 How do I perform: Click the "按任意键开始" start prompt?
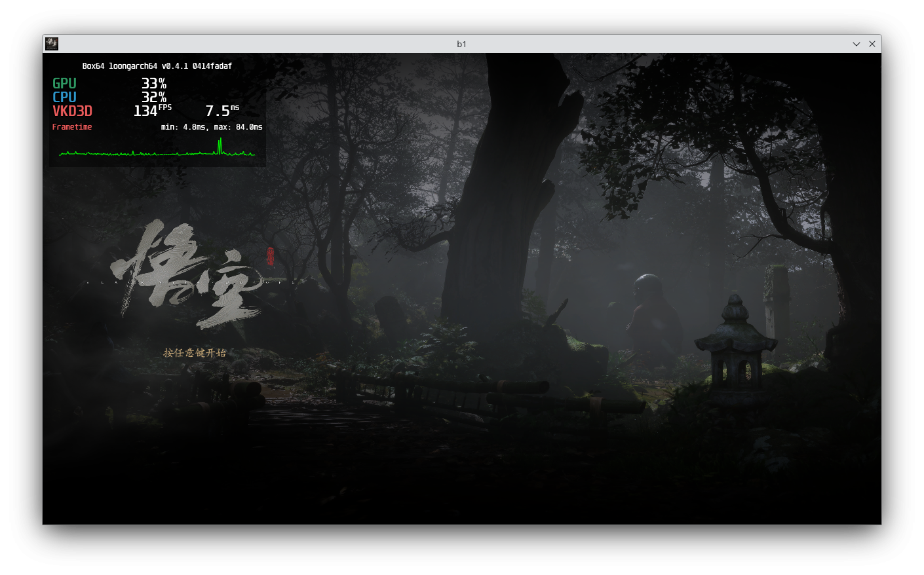[x=195, y=353]
